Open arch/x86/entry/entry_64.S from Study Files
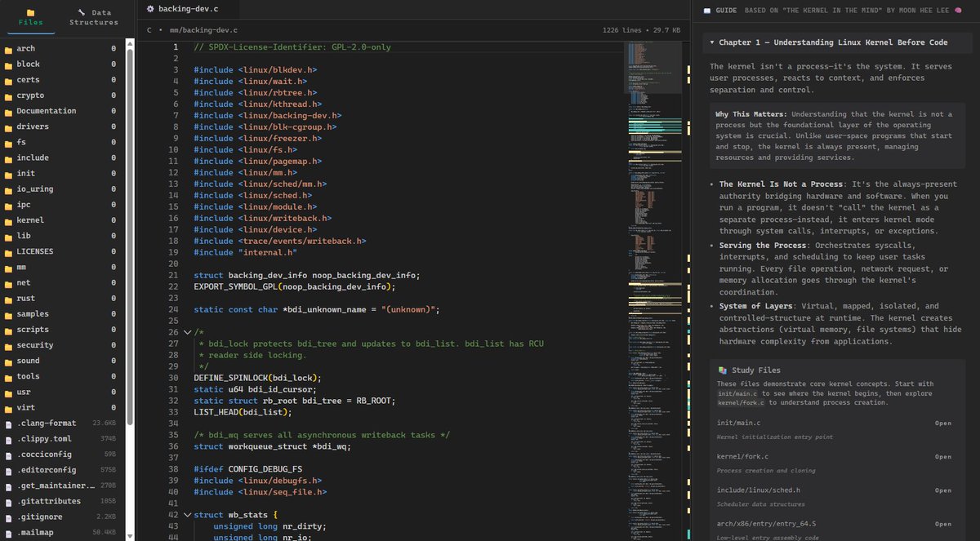The height and width of the screenshot is (541, 980). coord(942,524)
